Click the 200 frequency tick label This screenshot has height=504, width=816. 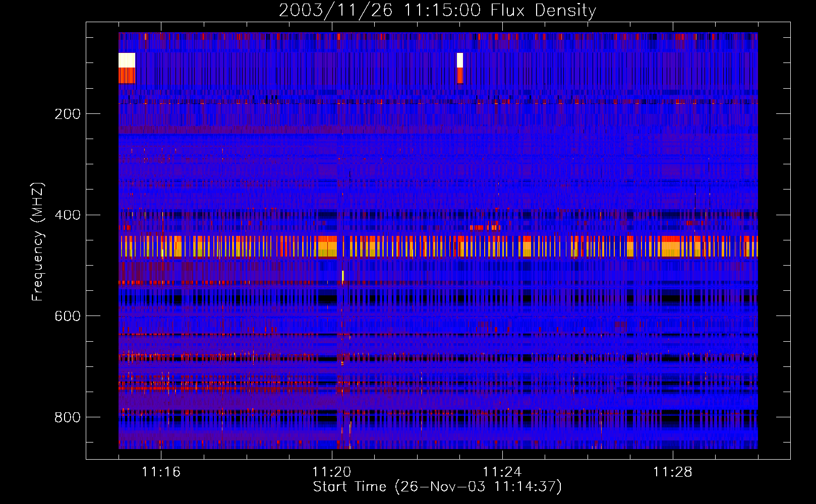tap(68, 114)
